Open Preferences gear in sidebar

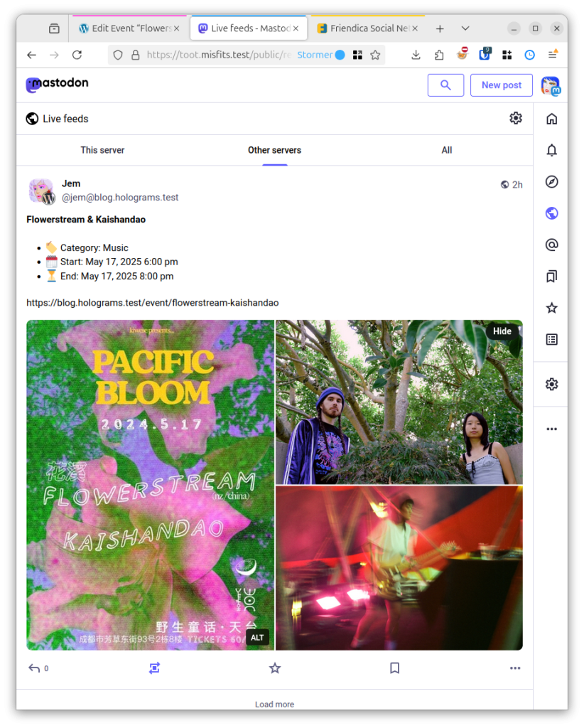(551, 384)
